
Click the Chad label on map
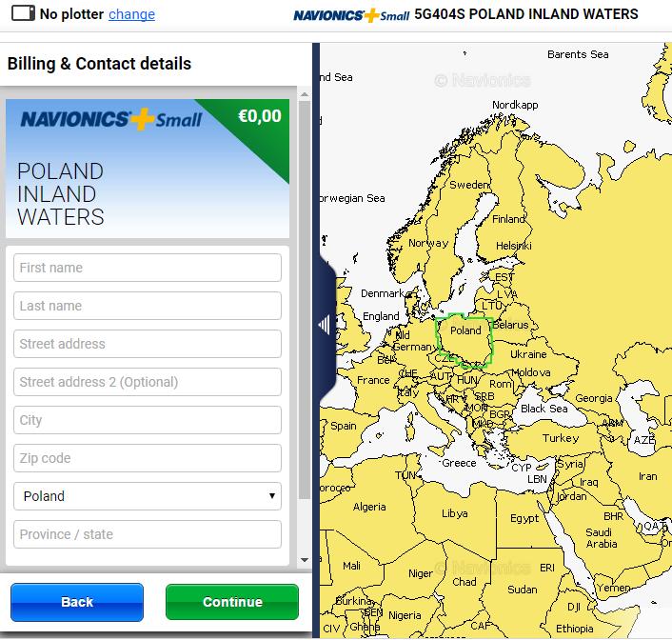coord(464,582)
